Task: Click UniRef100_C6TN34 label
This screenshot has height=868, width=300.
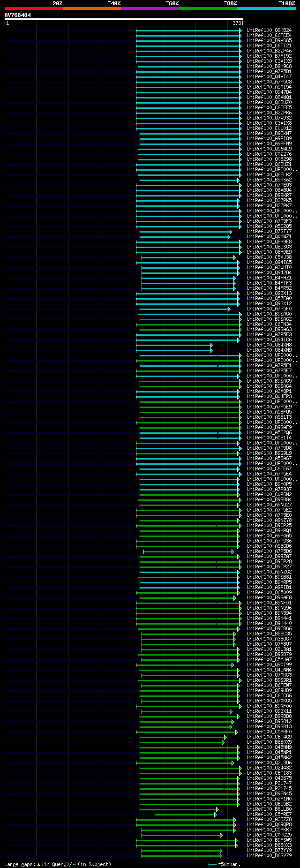Action: [269, 325]
